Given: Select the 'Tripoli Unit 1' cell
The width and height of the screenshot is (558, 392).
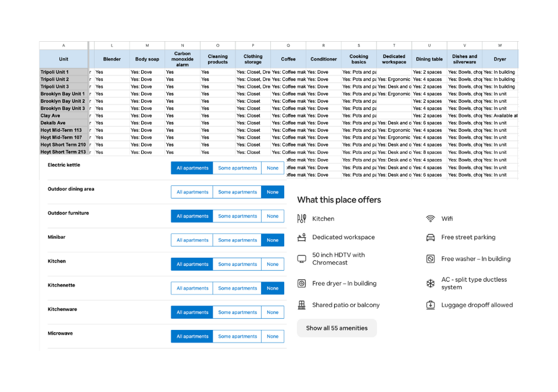Looking at the screenshot, I should pos(63,72).
